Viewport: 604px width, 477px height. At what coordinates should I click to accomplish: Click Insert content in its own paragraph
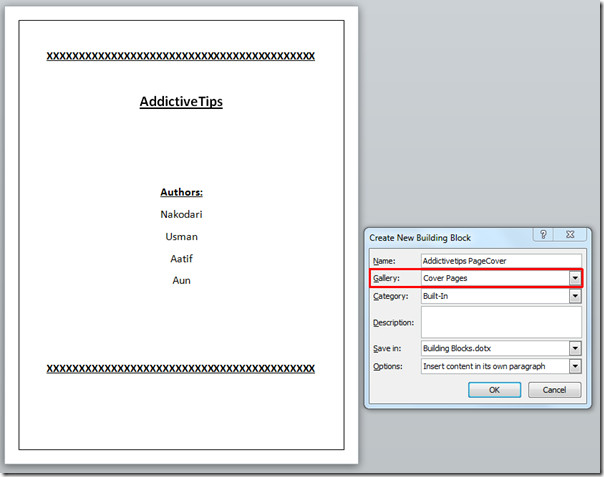(484, 366)
